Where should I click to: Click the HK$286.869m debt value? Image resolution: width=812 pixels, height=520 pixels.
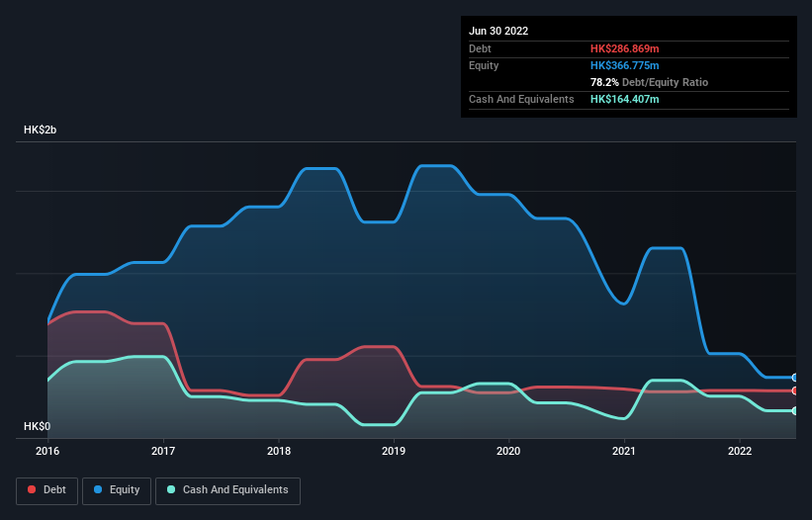[624, 48]
